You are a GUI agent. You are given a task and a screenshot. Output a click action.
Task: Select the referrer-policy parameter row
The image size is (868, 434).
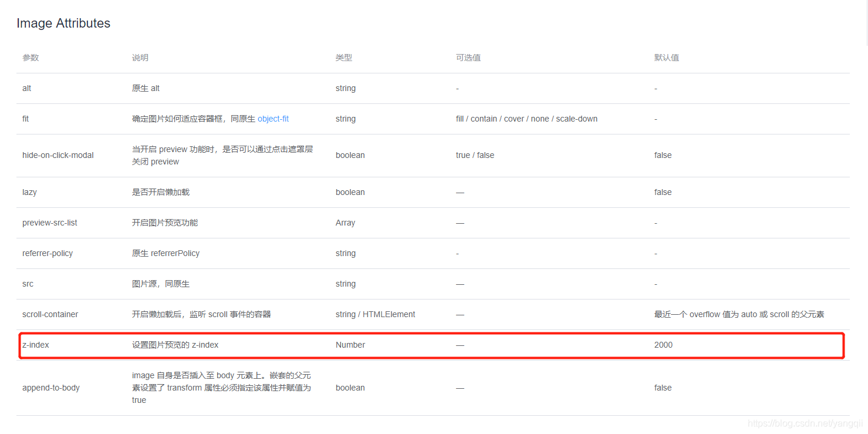(48, 253)
